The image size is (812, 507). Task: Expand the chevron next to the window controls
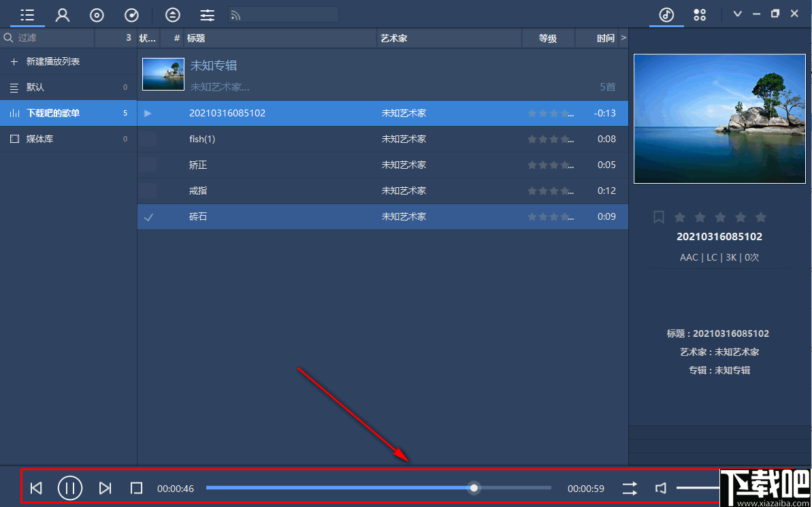(737, 13)
